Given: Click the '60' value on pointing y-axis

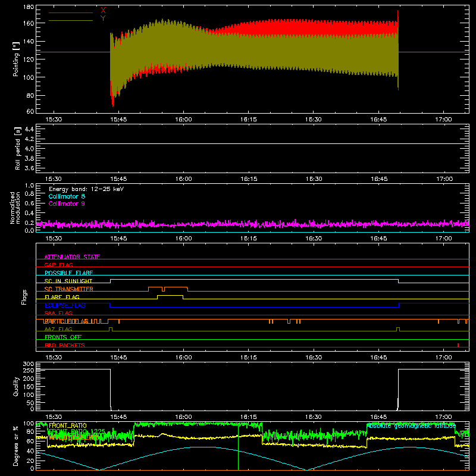Looking at the screenshot, I should 30,111.
